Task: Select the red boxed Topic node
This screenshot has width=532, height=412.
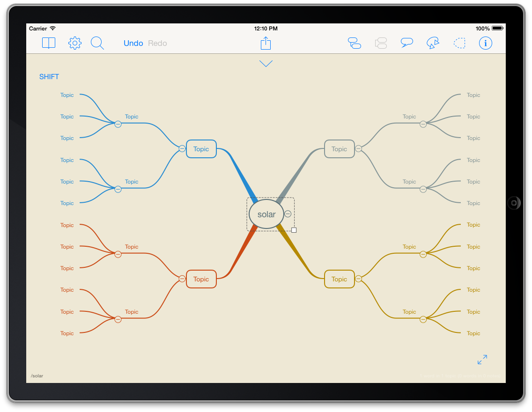Action: (x=201, y=279)
